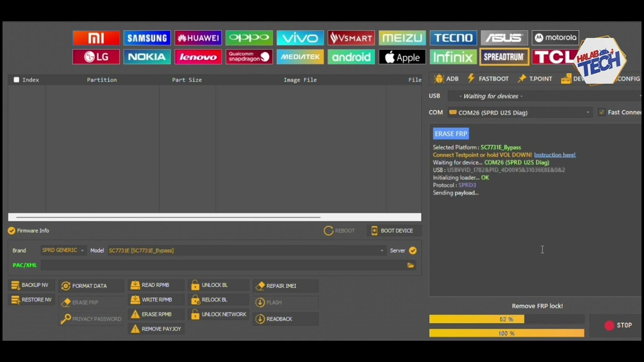Screen dimensions: 644x362
Task: Expand the Brand dropdown SPRD GENERIC
Action: 63,250
